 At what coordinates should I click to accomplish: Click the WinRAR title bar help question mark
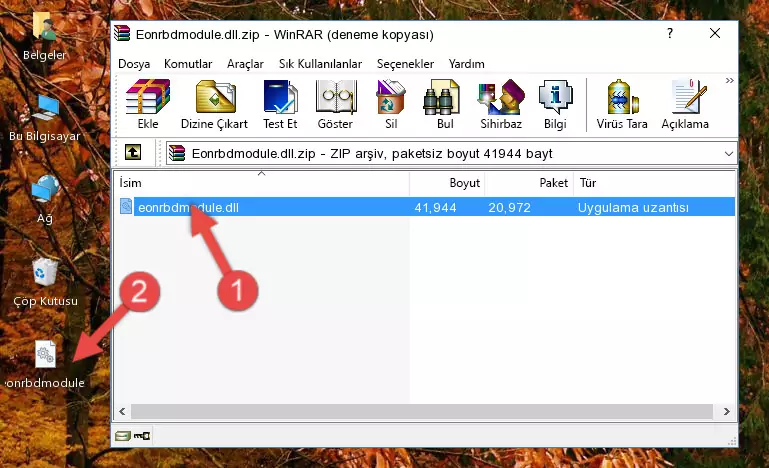click(x=670, y=33)
